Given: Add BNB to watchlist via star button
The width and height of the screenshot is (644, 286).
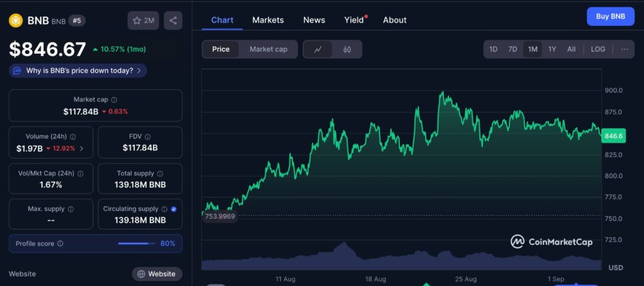Looking at the screenshot, I should [x=143, y=21].
